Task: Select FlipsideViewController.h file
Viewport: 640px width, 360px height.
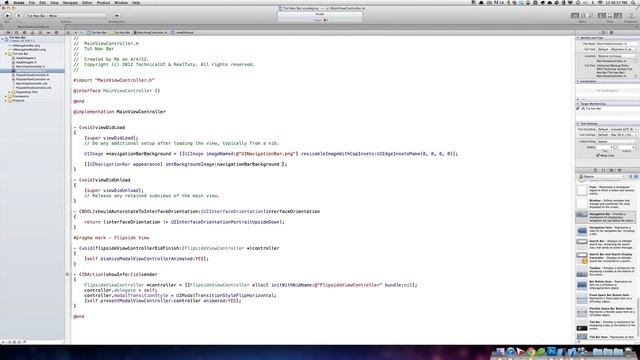Action: click(32, 75)
